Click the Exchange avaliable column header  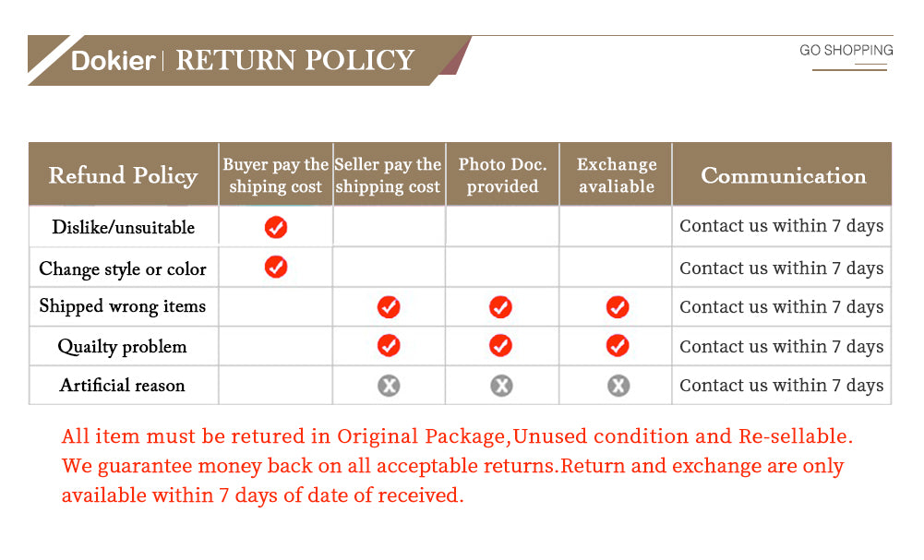tap(616, 175)
